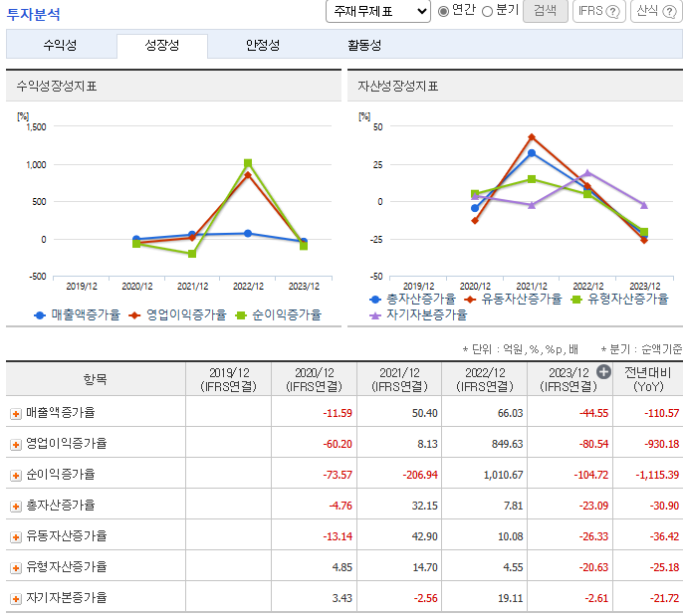The height and width of the screenshot is (616, 683).
Task: Expand the 자기자본증가율 row plus icon
Action: (x=16, y=599)
